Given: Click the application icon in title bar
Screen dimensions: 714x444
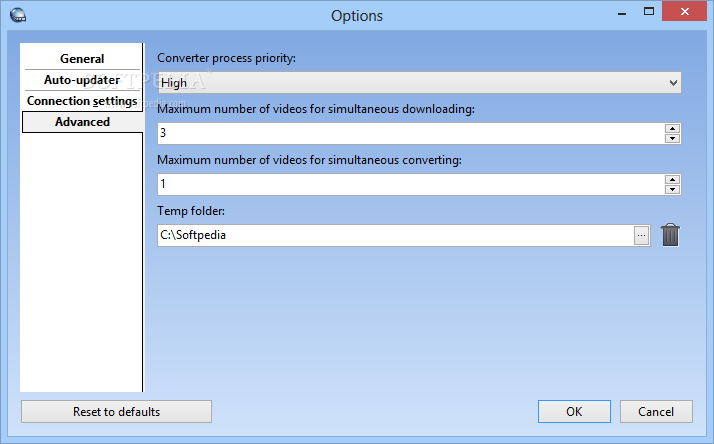Looking at the screenshot, I should (x=18, y=15).
